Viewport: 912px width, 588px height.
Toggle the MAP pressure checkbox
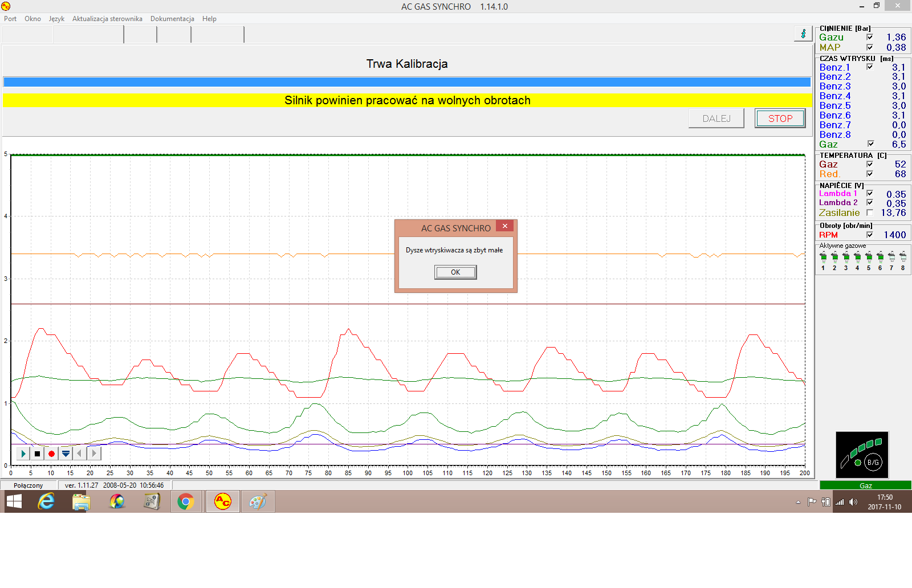click(x=870, y=47)
